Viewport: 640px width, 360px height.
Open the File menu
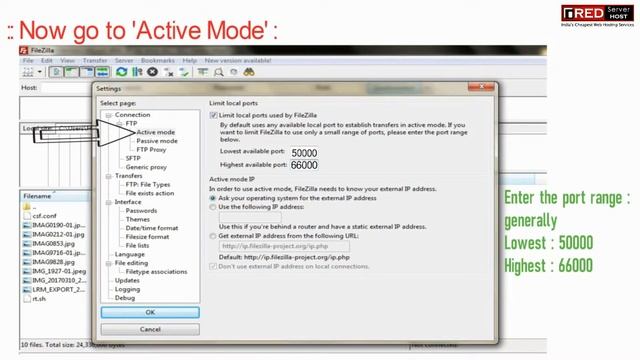pos(28,60)
